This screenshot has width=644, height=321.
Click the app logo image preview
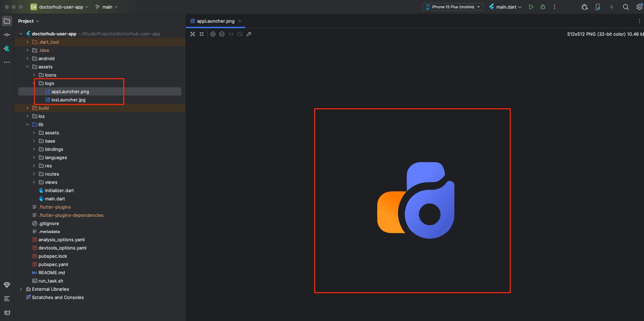(416, 200)
